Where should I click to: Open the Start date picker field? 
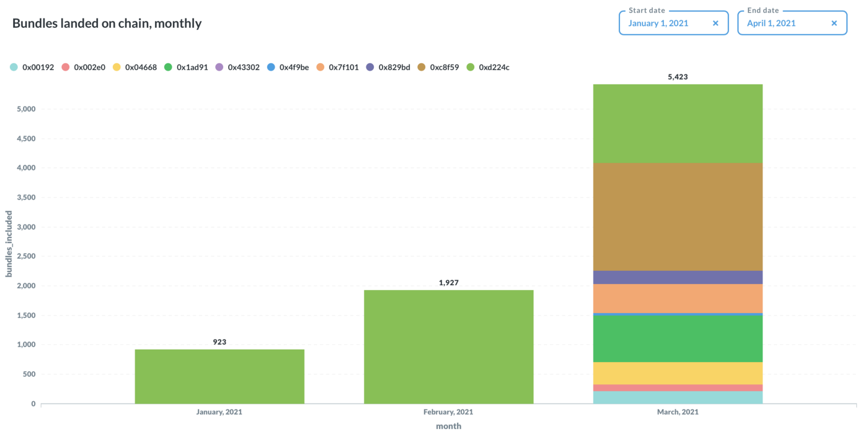[658, 24]
